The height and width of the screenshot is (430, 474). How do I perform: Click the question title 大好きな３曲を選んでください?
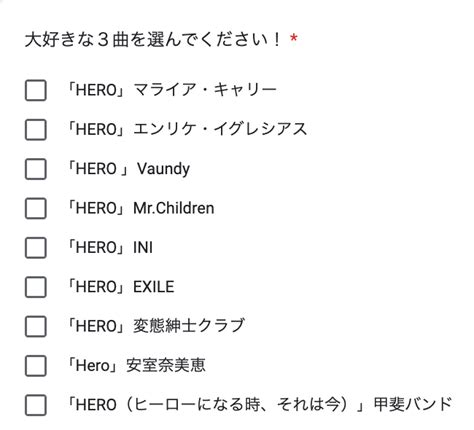[x=153, y=40]
